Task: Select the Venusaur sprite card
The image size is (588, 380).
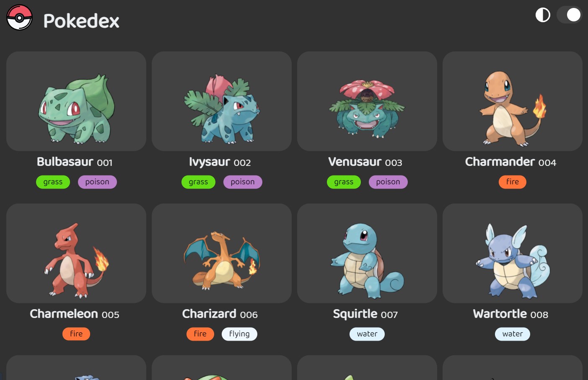Action: click(367, 101)
